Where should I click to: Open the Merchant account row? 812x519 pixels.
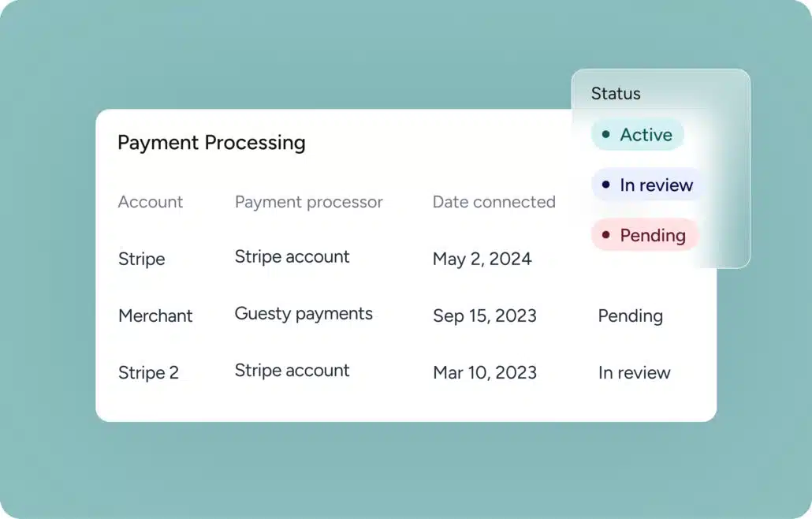(x=155, y=316)
